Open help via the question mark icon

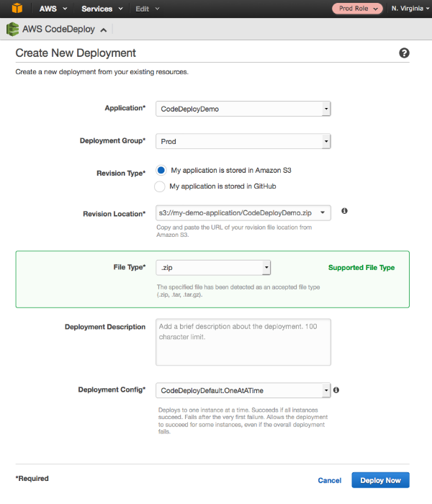pos(404,53)
